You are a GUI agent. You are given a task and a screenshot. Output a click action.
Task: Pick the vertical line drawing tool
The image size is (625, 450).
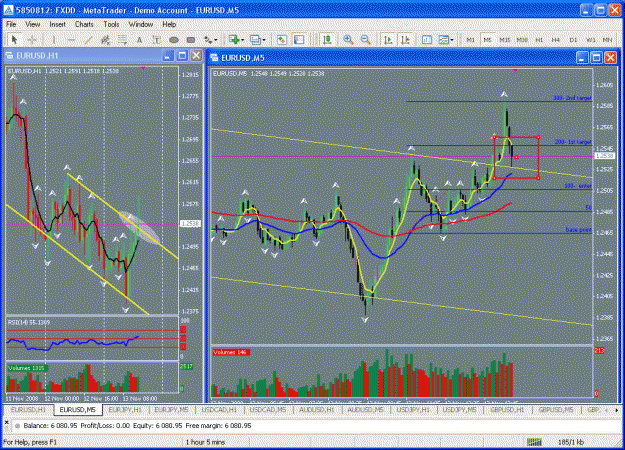(54, 39)
